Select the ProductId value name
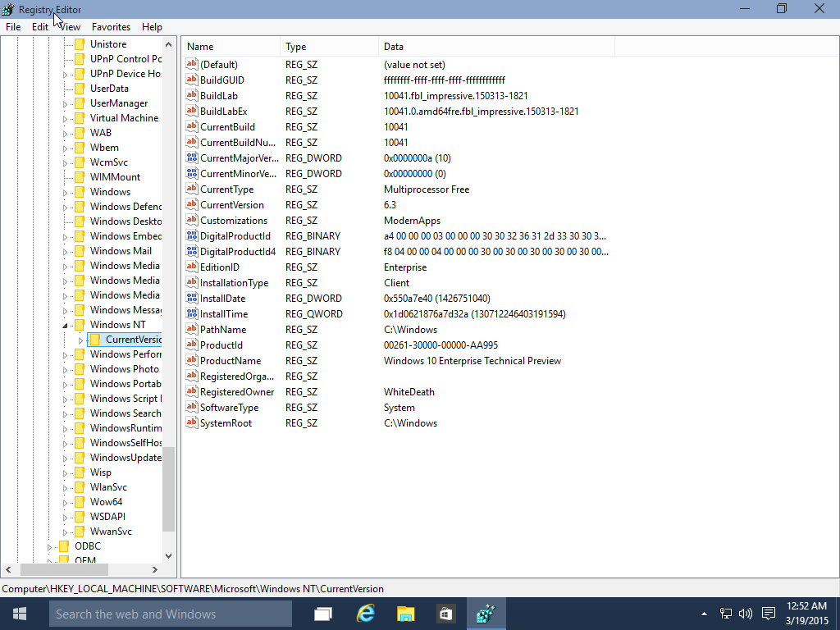The image size is (840, 630). point(221,345)
